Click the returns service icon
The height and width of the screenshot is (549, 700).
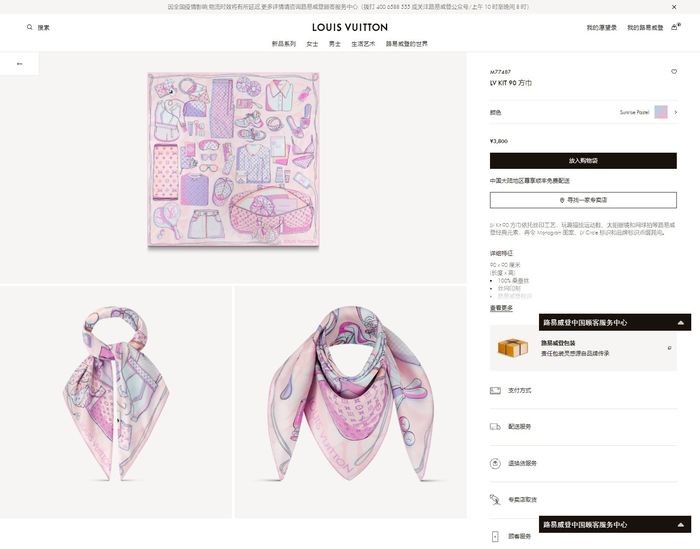[495, 463]
